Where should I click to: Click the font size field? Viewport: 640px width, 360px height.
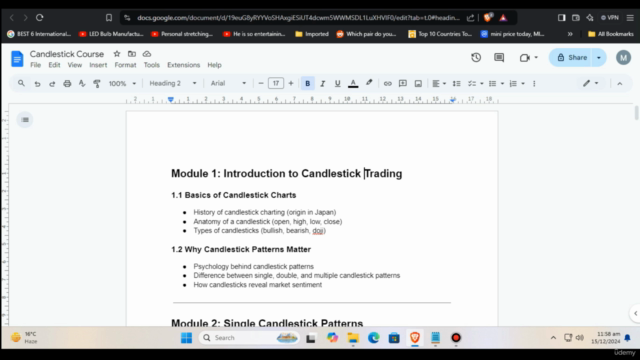point(276,83)
